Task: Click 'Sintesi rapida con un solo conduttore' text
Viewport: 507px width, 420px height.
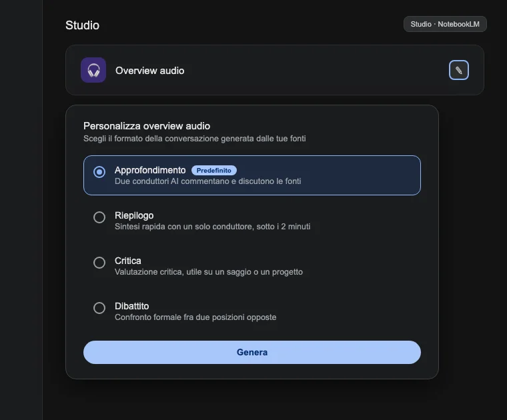Action: [x=185, y=227]
